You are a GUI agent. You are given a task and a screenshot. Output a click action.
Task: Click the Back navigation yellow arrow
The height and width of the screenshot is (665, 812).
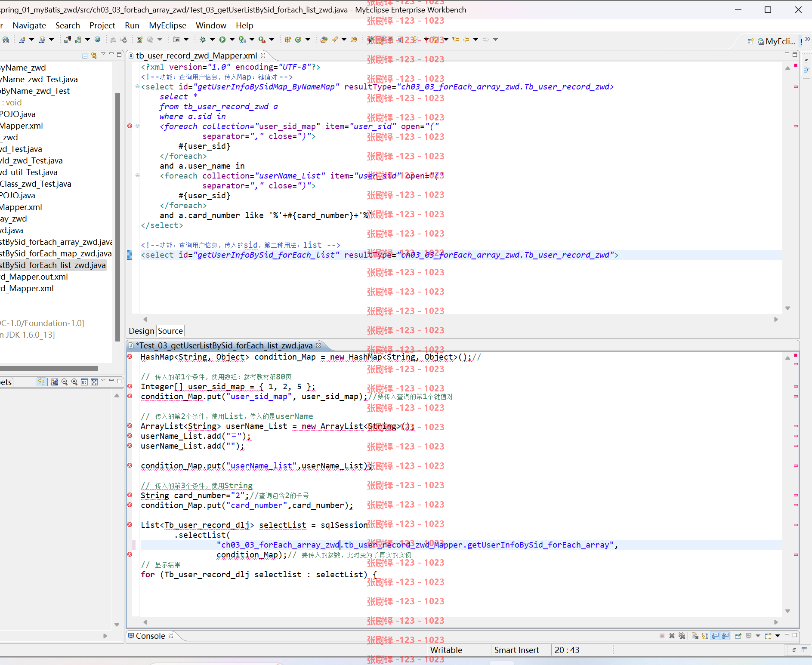[466, 40]
